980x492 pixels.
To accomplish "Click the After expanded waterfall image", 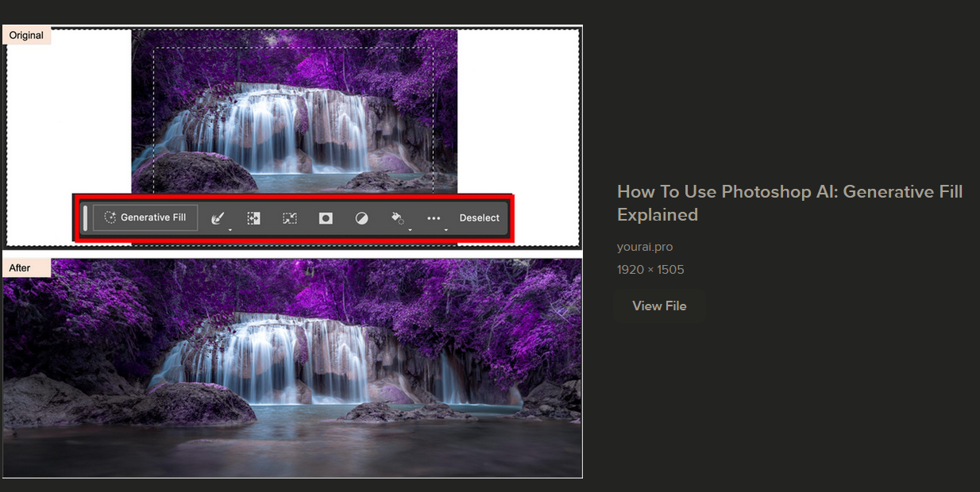I will 292,368.
